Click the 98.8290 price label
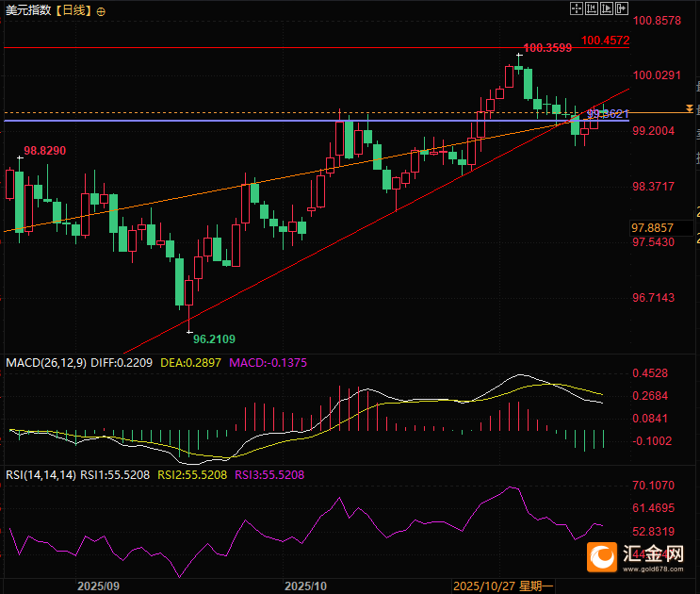The height and width of the screenshot is (594, 700). (44, 151)
